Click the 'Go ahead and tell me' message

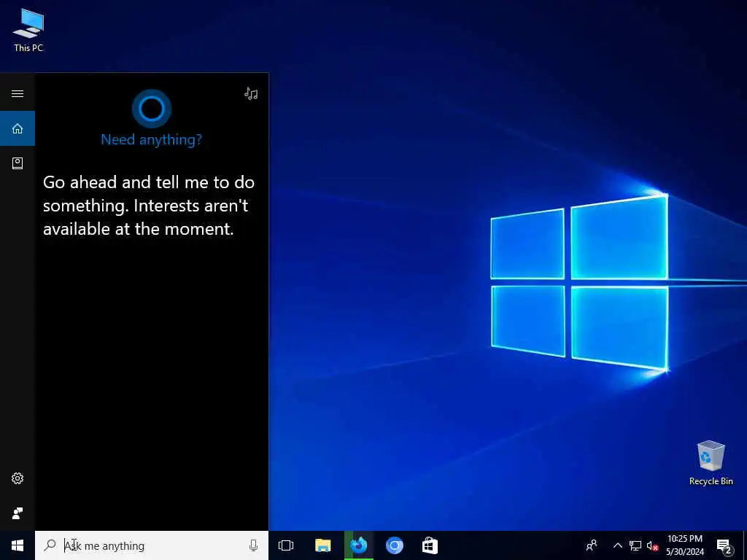click(x=149, y=206)
